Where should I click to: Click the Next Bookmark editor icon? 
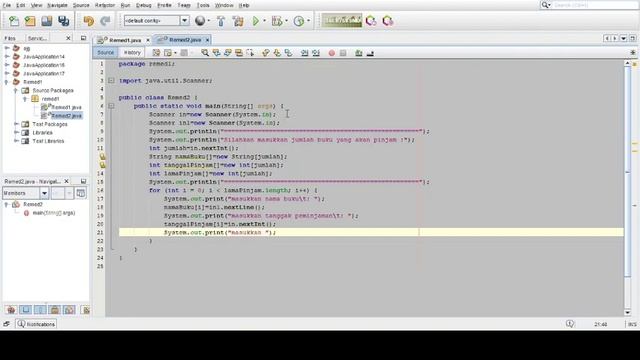coord(277,53)
